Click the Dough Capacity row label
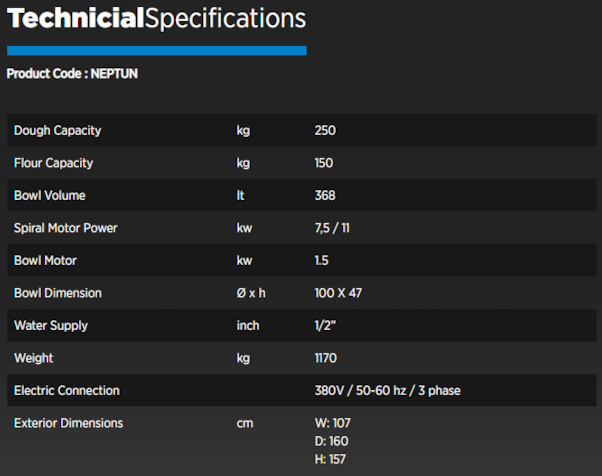The width and height of the screenshot is (602, 476). click(58, 131)
